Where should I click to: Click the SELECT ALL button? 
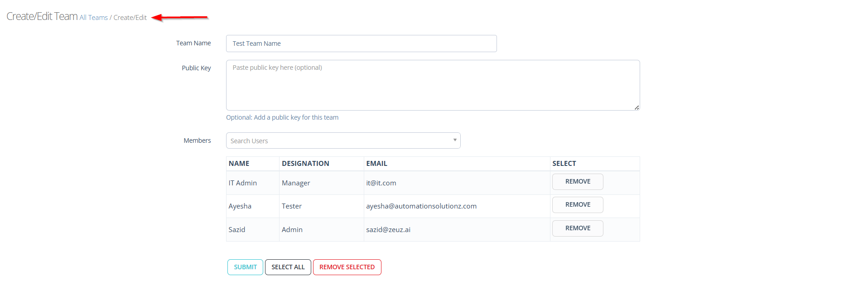pyautogui.click(x=288, y=267)
